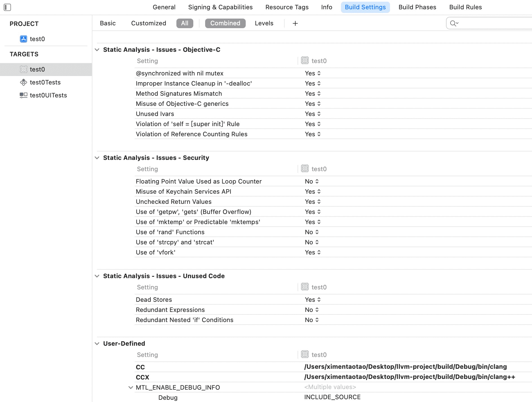Viewport: 532px width, 402px height.
Task: Select the Debug configuration row
Action: 168,397
